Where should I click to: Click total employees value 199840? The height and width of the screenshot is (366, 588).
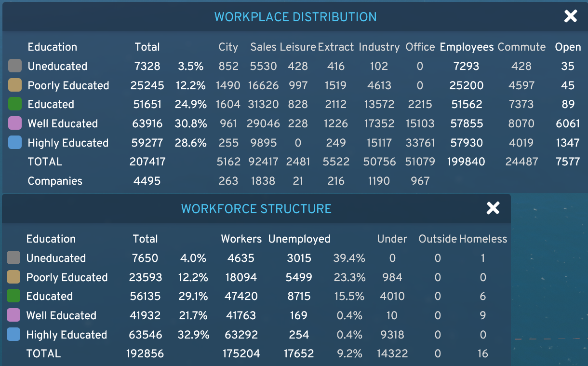(x=467, y=162)
